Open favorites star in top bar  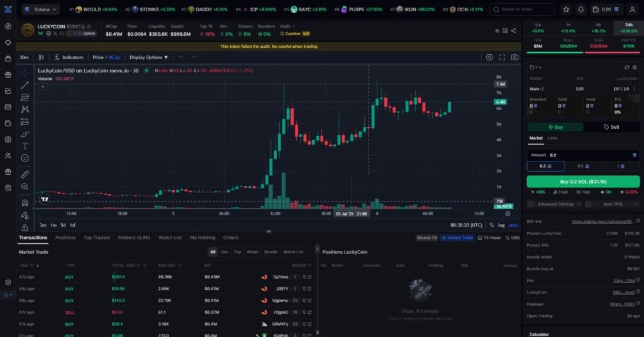tap(566, 9)
